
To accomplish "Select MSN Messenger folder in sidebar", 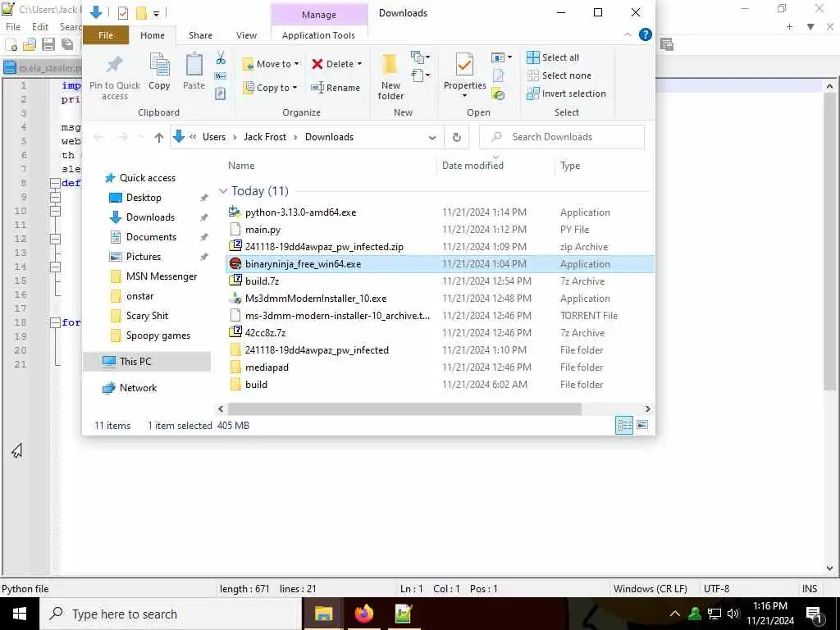I will click(x=162, y=276).
